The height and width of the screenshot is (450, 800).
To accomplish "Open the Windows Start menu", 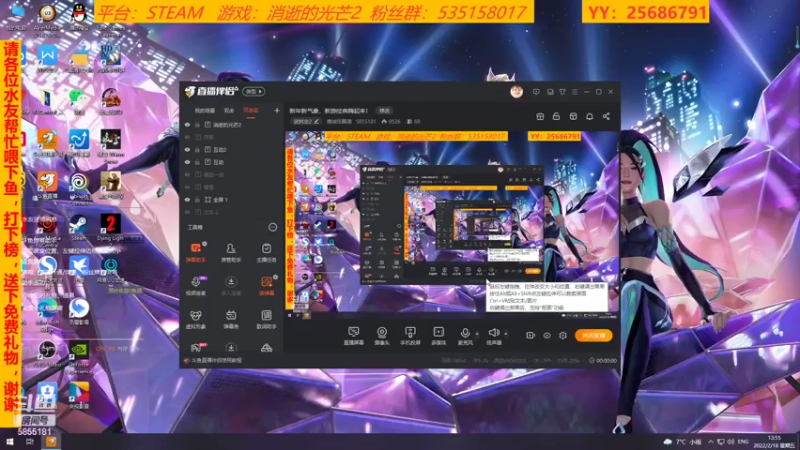I will pos(9,441).
